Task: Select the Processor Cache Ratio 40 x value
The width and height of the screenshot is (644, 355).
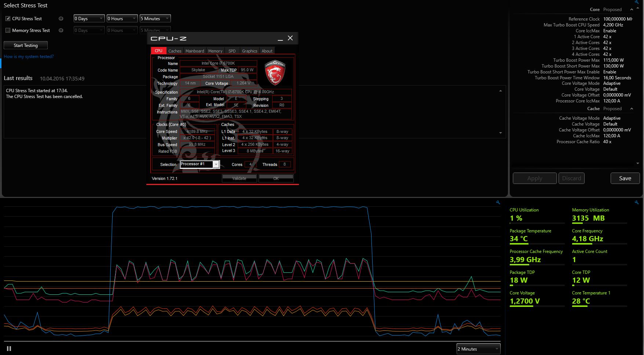Action: pyautogui.click(x=607, y=142)
